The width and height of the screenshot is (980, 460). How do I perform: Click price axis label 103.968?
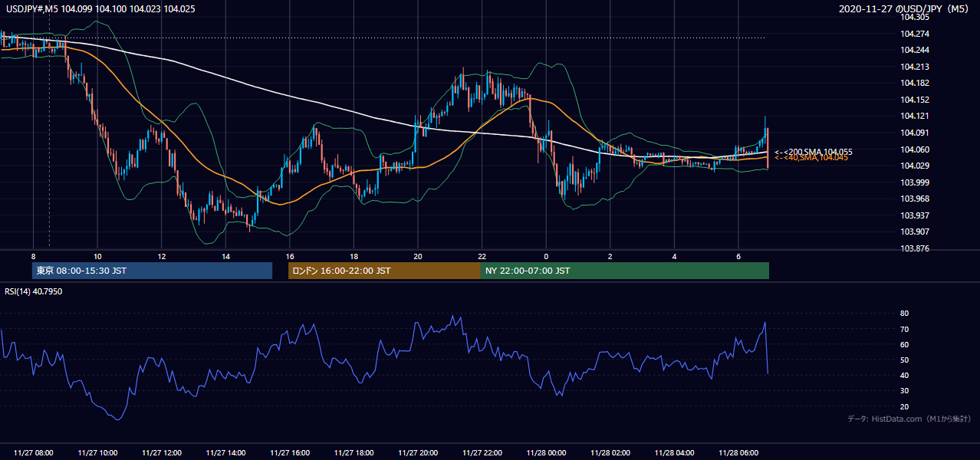tap(915, 199)
